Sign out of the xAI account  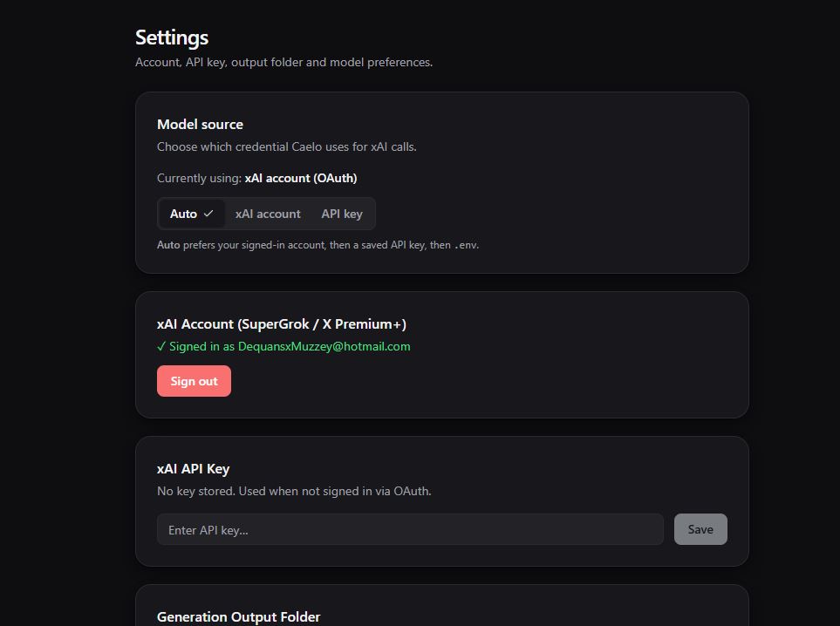(x=194, y=381)
